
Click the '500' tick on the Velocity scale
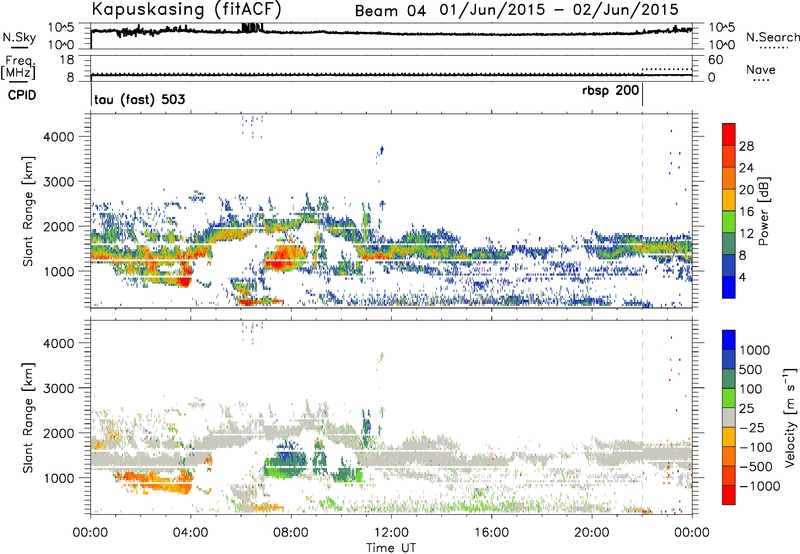751,369
